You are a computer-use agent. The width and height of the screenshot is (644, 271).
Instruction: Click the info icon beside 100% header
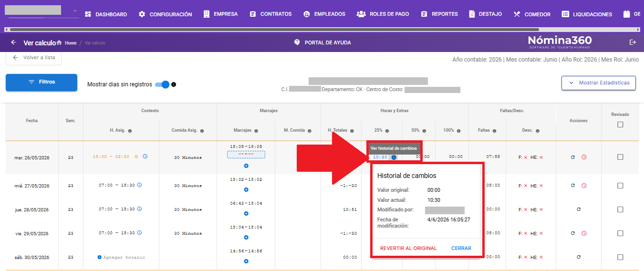click(x=458, y=131)
